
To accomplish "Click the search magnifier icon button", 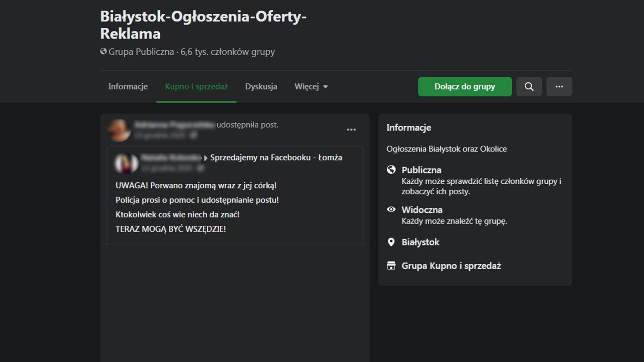I will pos(529,86).
